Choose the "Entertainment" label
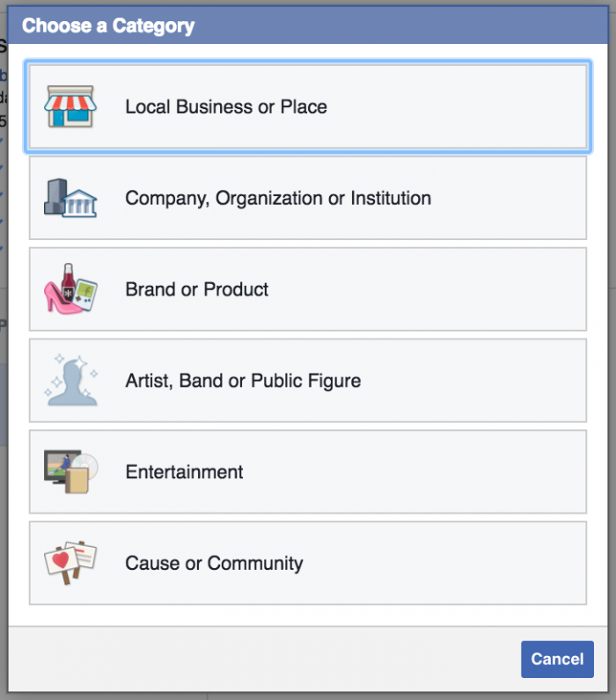Viewport: 616px width, 700px height. point(184,472)
